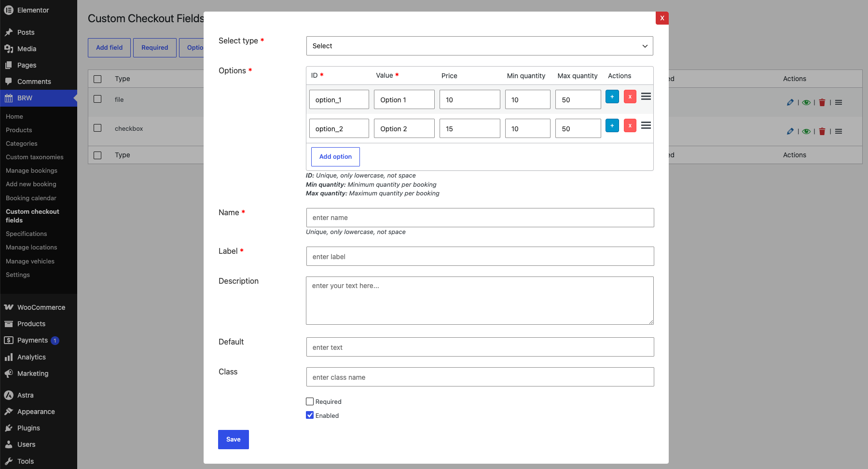Edit checkbox field with pencil icon
The width and height of the screenshot is (868, 469).
790,131
